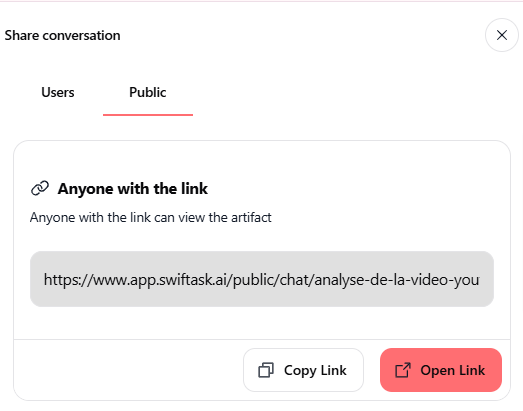The width and height of the screenshot is (523, 411).
Task: Click the external arrow icon in Open Link
Action: coord(403,370)
